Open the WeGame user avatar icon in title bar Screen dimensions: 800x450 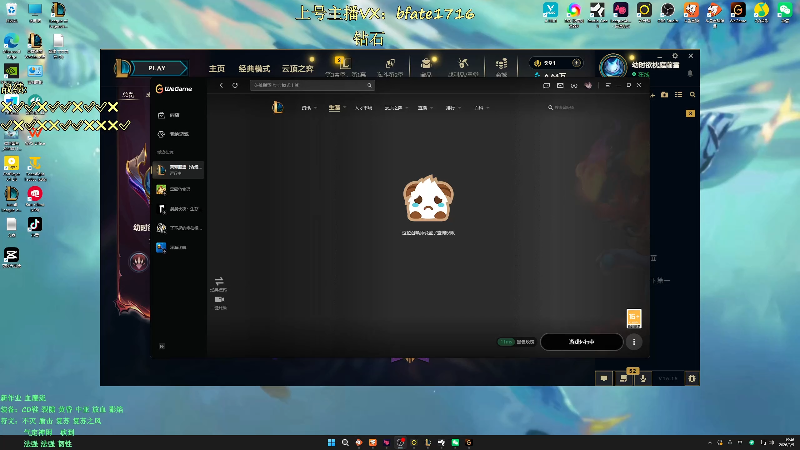tap(588, 85)
